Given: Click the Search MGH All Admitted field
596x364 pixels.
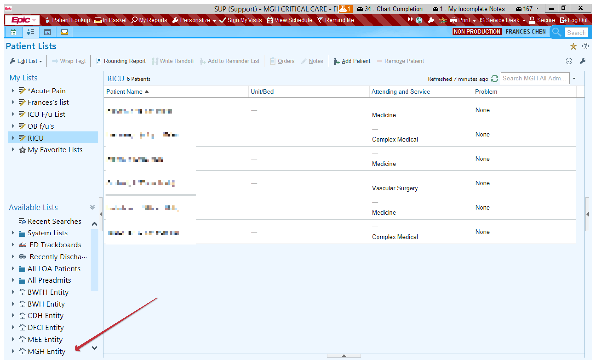Looking at the screenshot, I should tap(535, 78).
